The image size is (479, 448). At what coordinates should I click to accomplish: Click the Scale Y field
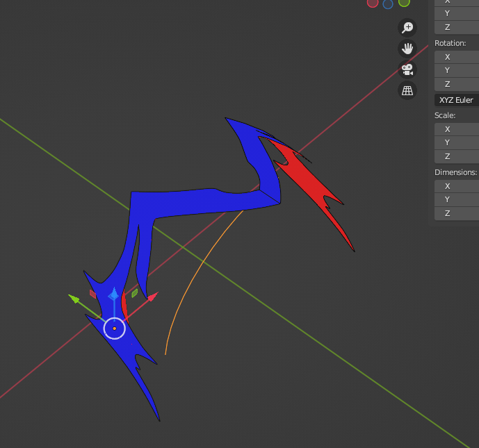457,142
